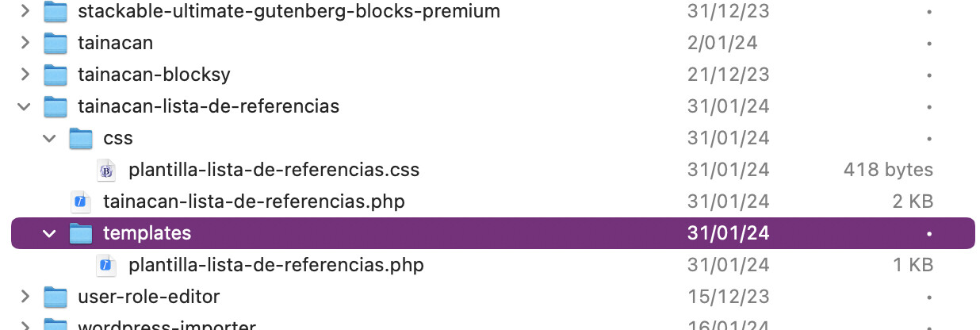Click the css folder icon

click(x=81, y=138)
